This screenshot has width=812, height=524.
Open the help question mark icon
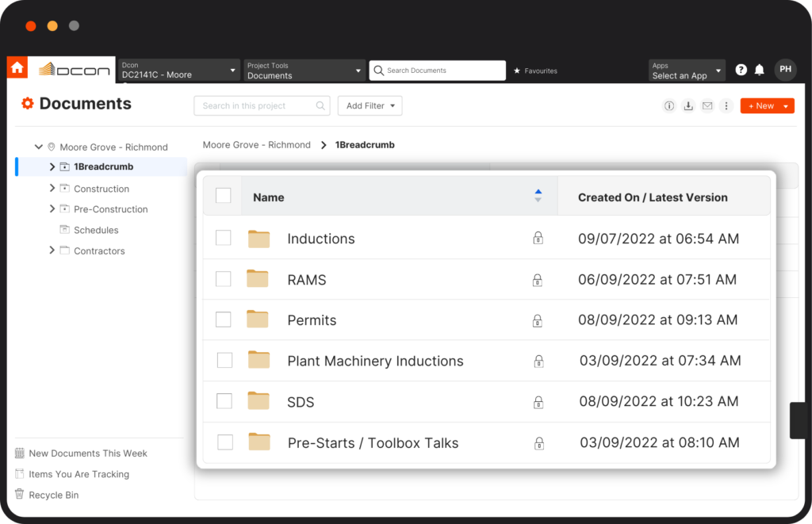pyautogui.click(x=741, y=70)
